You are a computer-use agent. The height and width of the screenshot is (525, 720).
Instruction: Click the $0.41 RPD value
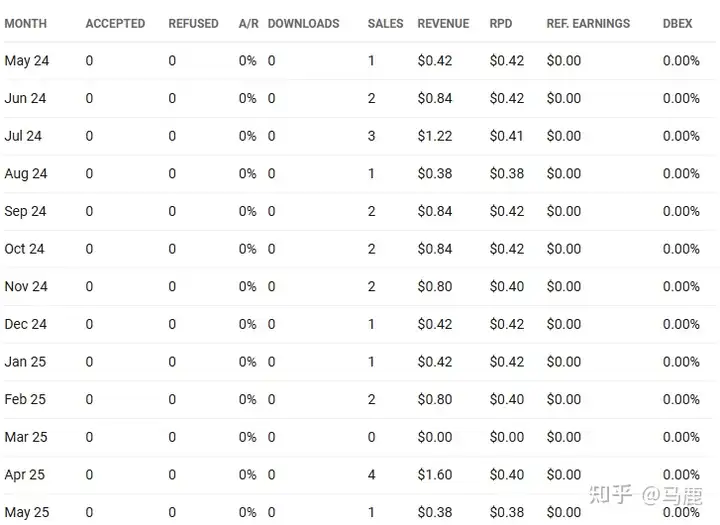(x=506, y=136)
